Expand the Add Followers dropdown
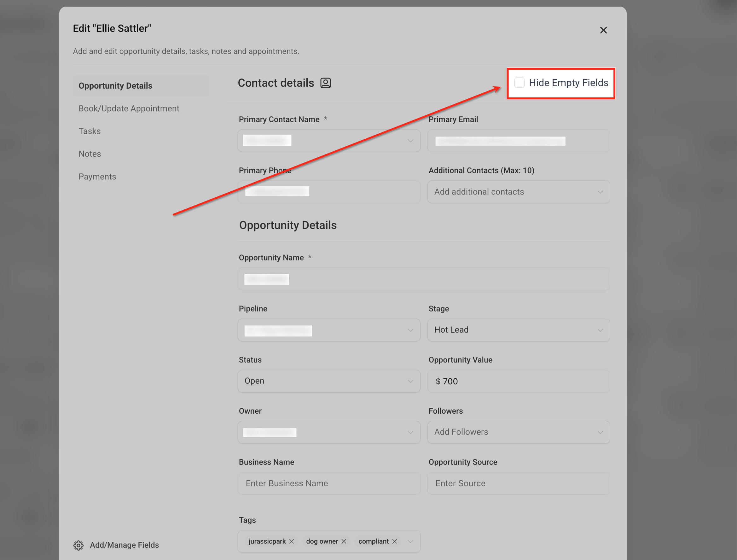Image resolution: width=737 pixels, height=560 pixels. 518,432
